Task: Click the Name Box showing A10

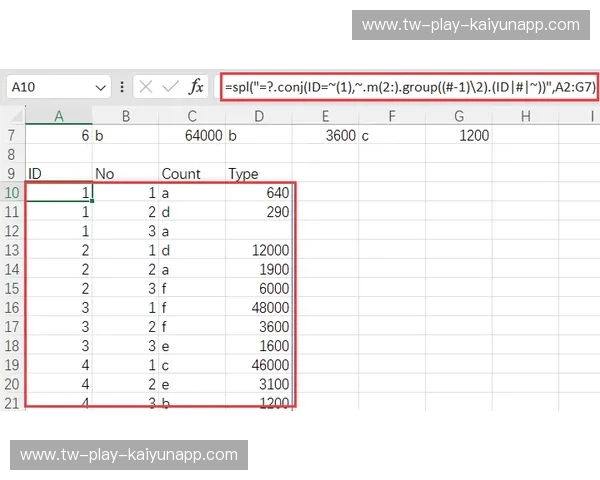Action: 48,87
